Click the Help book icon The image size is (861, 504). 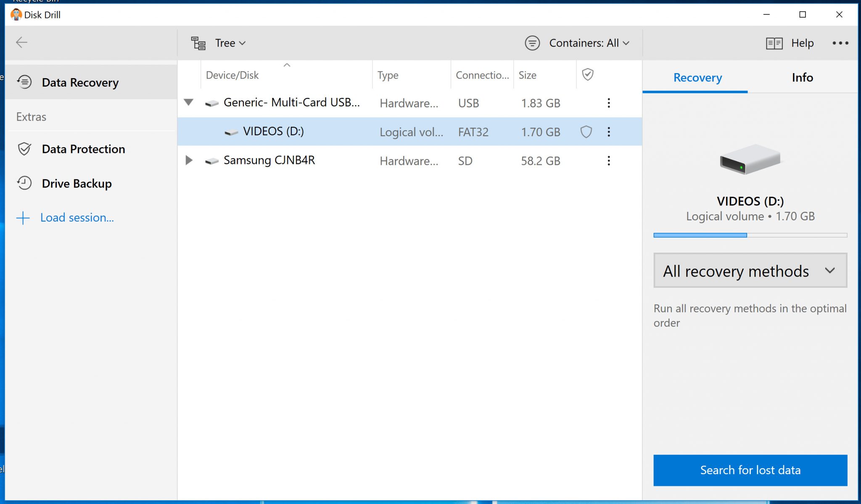(x=774, y=43)
